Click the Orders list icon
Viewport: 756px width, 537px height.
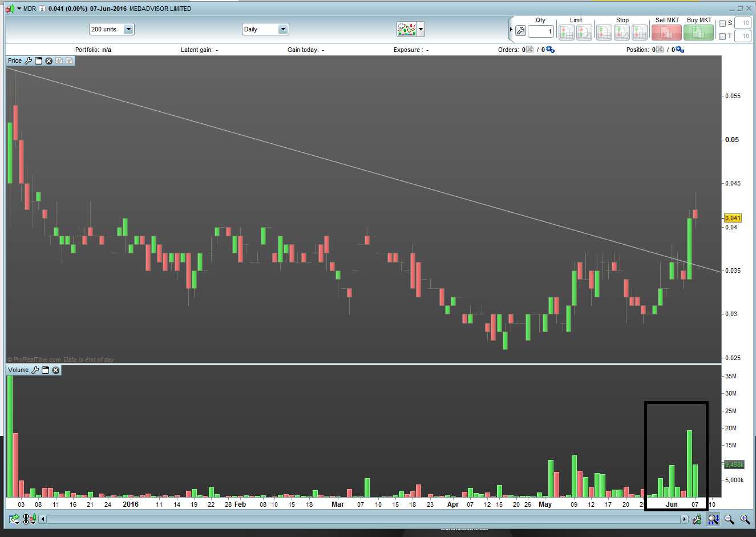(530, 50)
